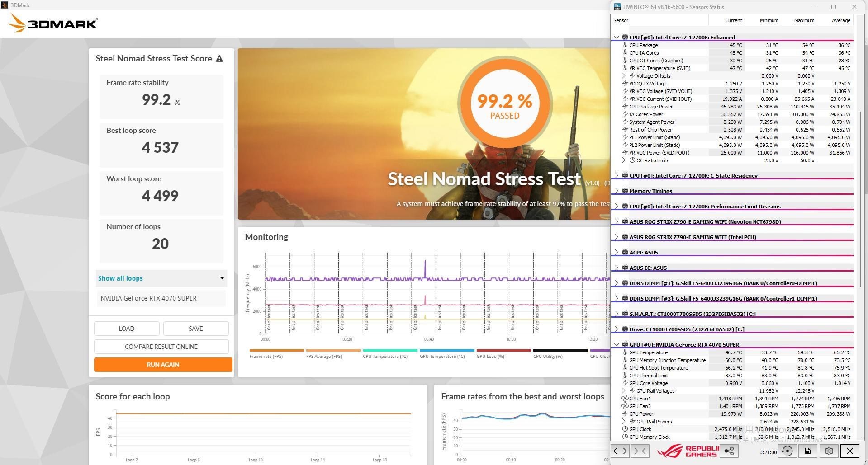Maximize the HWiNFO Sensors Status window

point(834,7)
